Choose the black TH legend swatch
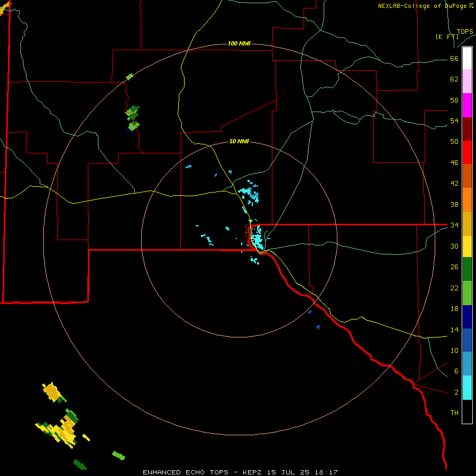This screenshot has height=476, width=476. (x=467, y=411)
